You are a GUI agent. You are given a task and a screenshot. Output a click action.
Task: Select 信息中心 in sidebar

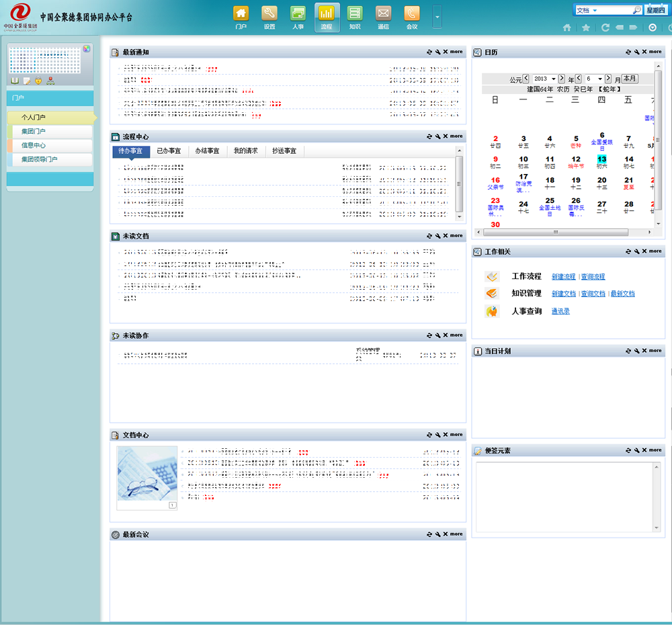(50, 146)
